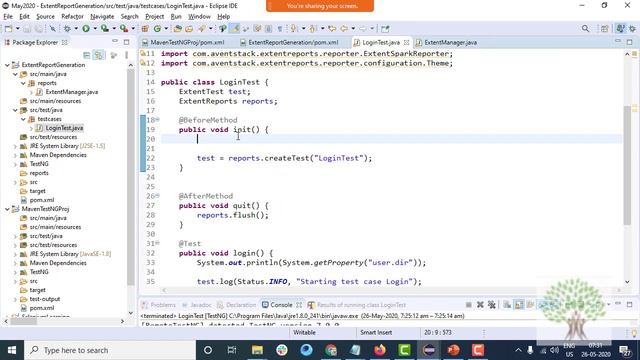Click the Last Edit Location toolbar icon

pos(332,29)
